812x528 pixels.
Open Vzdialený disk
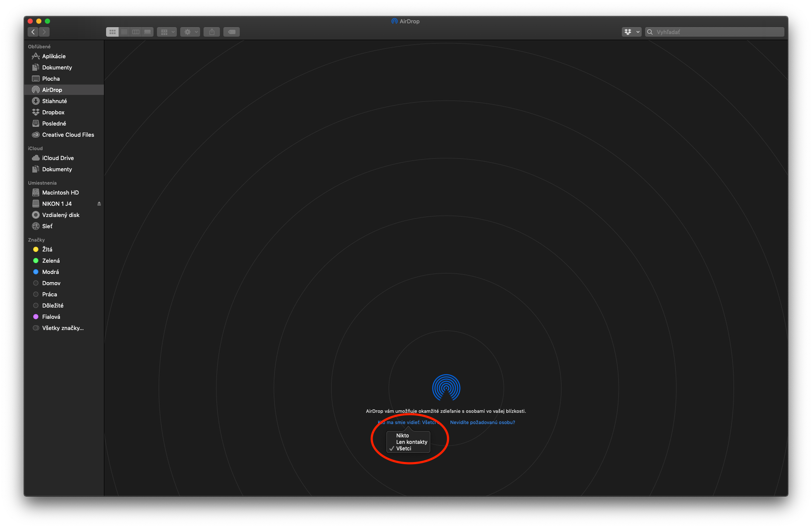click(x=64, y=215)
